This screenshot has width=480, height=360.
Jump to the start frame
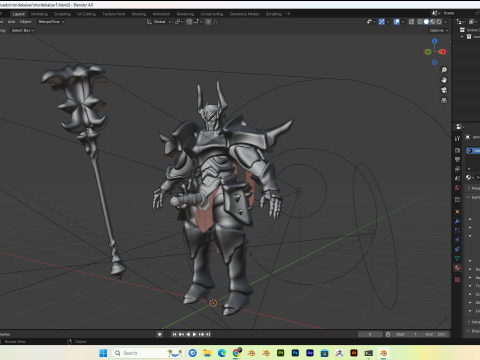click(x=174, y=334)
